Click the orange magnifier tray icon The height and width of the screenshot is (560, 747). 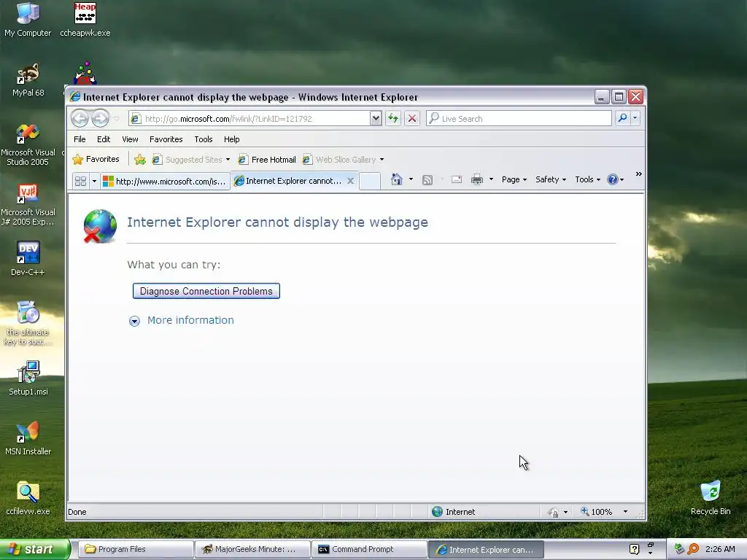point(693,549)
